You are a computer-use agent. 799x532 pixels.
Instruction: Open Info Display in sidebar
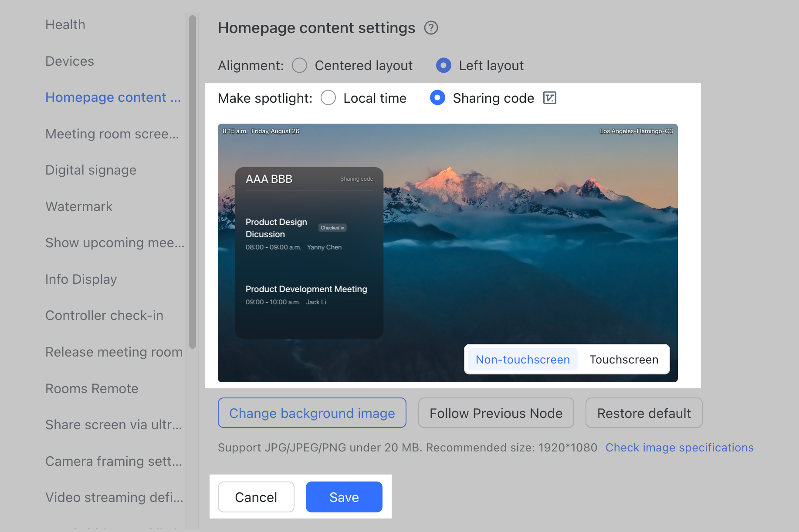pos(81,279)
